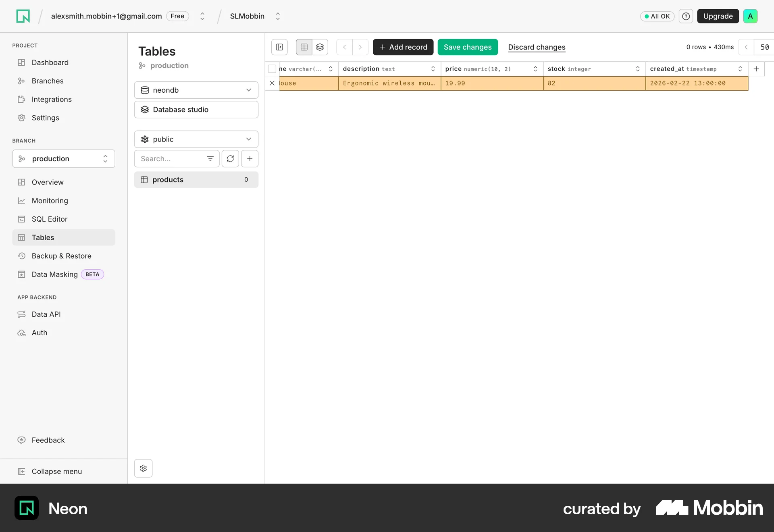
Task: Open Data Masking beta page
Action: click(x=64, y=274)
